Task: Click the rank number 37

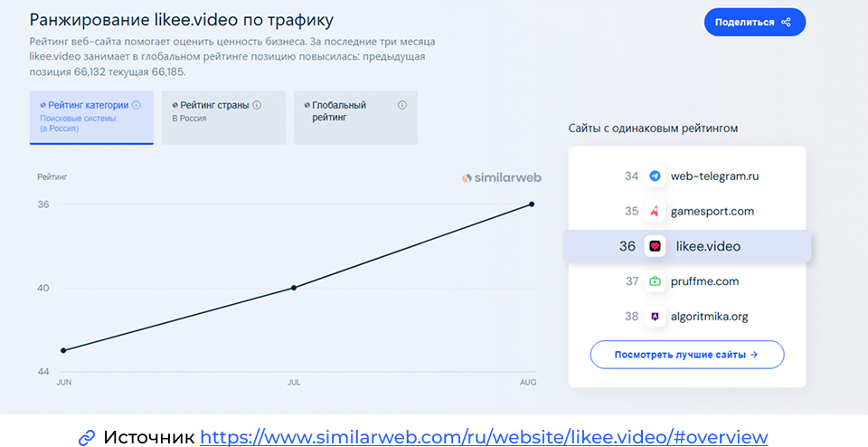Action: pos(632,281)
